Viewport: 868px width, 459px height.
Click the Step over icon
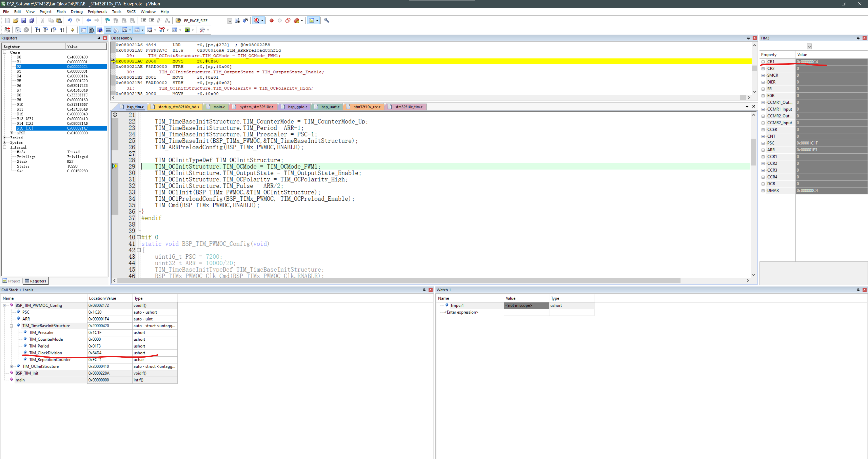tap(46, 30)
